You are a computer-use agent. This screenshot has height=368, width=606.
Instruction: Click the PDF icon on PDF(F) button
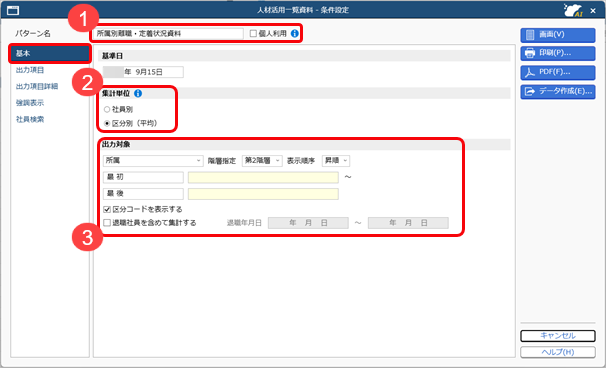pos(530,72)
